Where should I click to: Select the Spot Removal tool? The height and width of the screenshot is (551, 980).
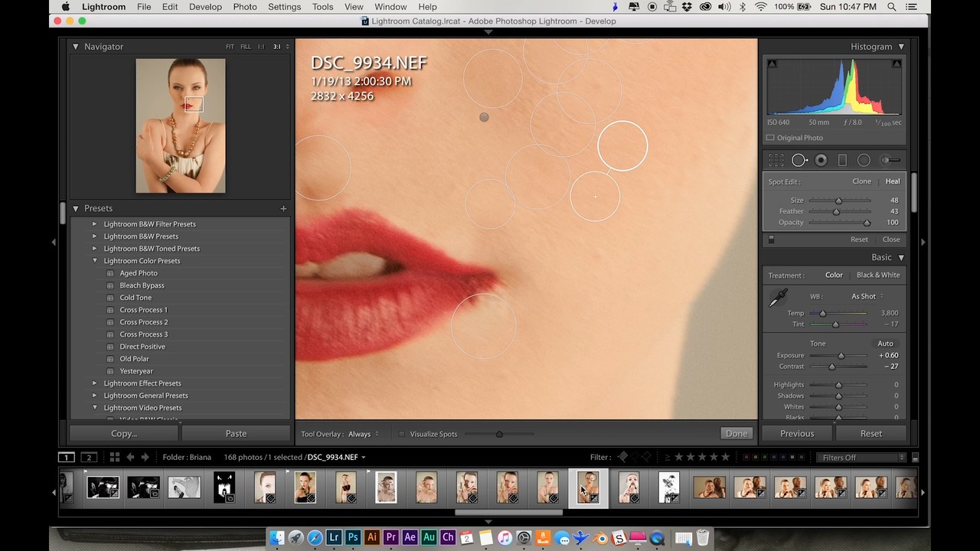[799, 160]
